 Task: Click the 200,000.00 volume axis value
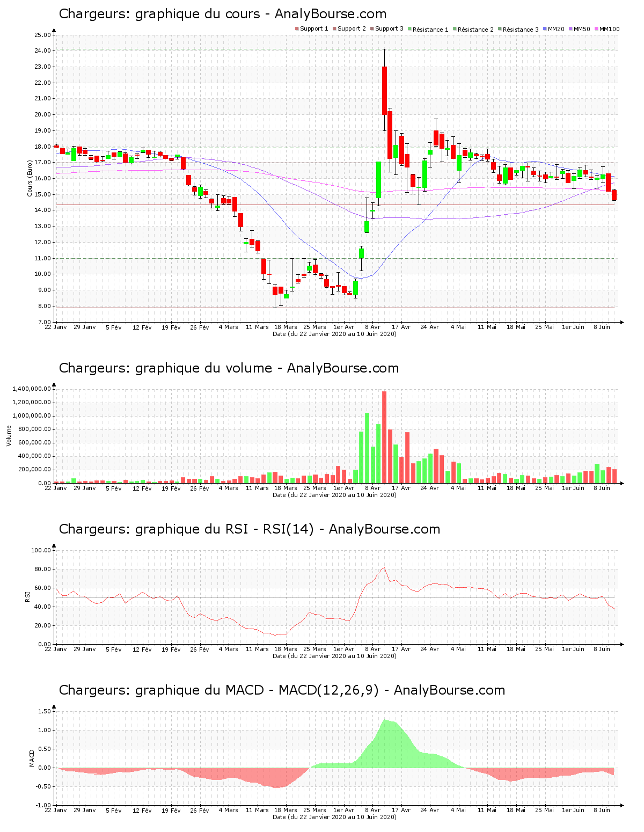[35, 470]
